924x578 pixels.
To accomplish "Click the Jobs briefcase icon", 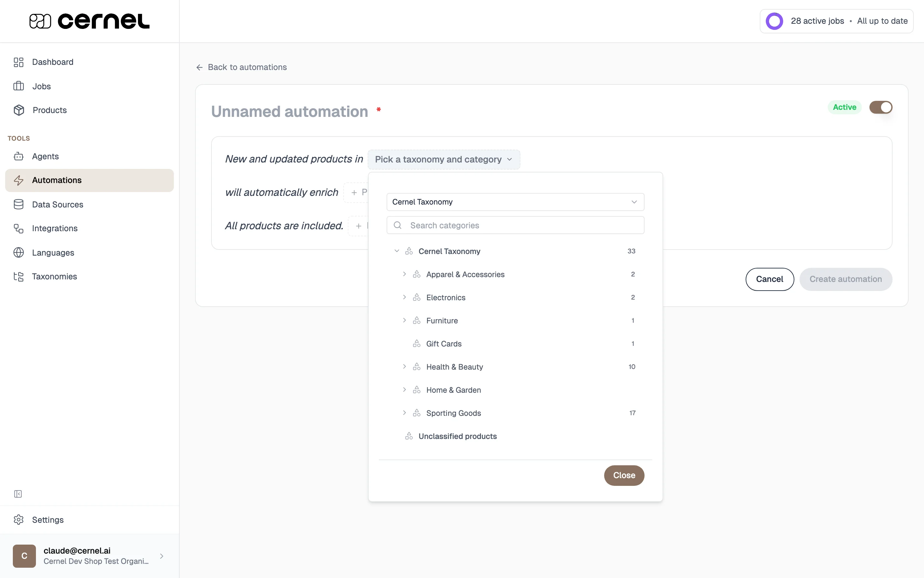I will pyautogui.click(x=18, y=86).
